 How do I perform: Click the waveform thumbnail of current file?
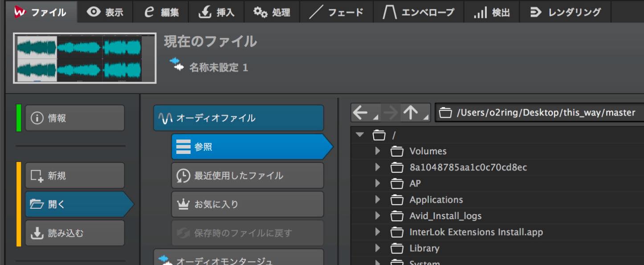85,58
